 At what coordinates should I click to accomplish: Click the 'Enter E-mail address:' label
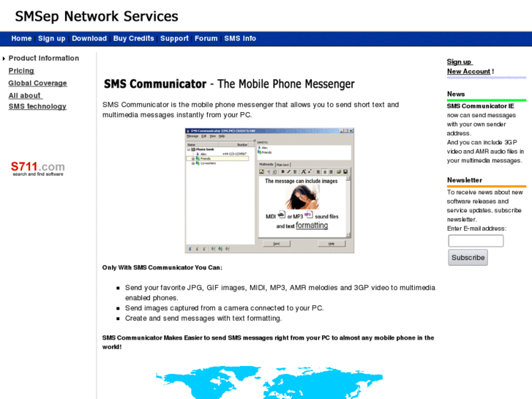476,228
